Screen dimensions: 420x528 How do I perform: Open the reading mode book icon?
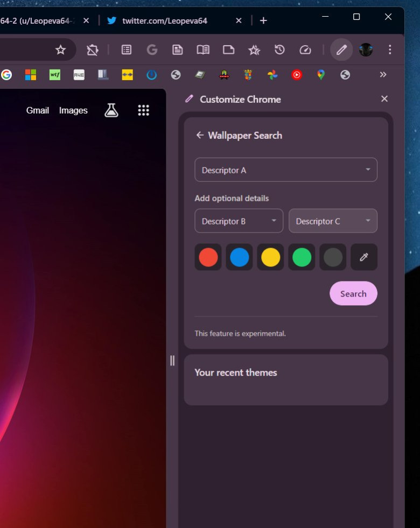203,50
